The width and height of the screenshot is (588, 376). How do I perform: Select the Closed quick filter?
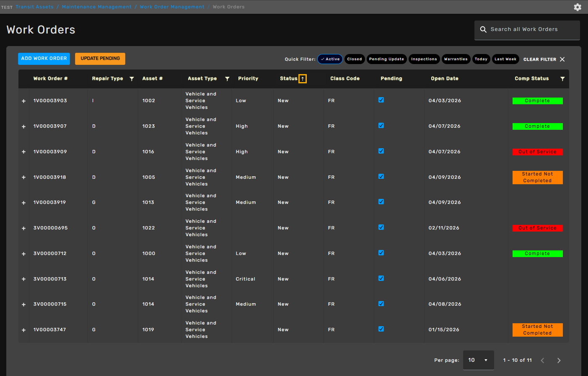(355, 59)
